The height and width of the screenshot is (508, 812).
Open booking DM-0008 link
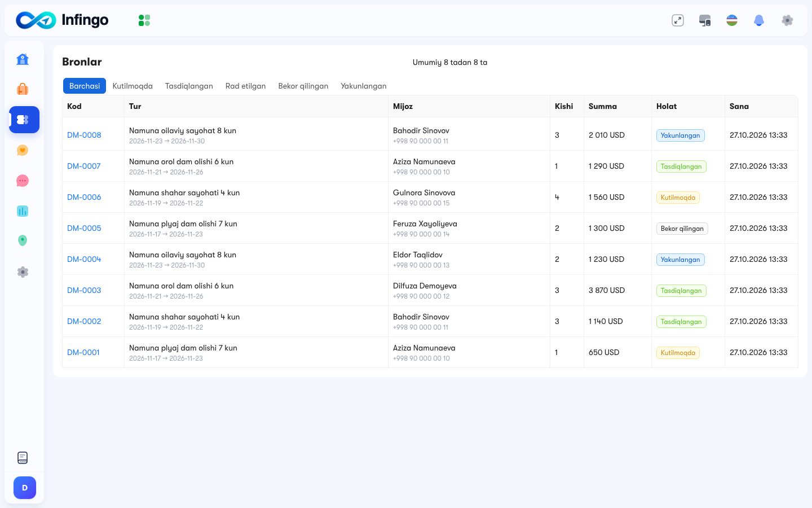pos(84,135)
